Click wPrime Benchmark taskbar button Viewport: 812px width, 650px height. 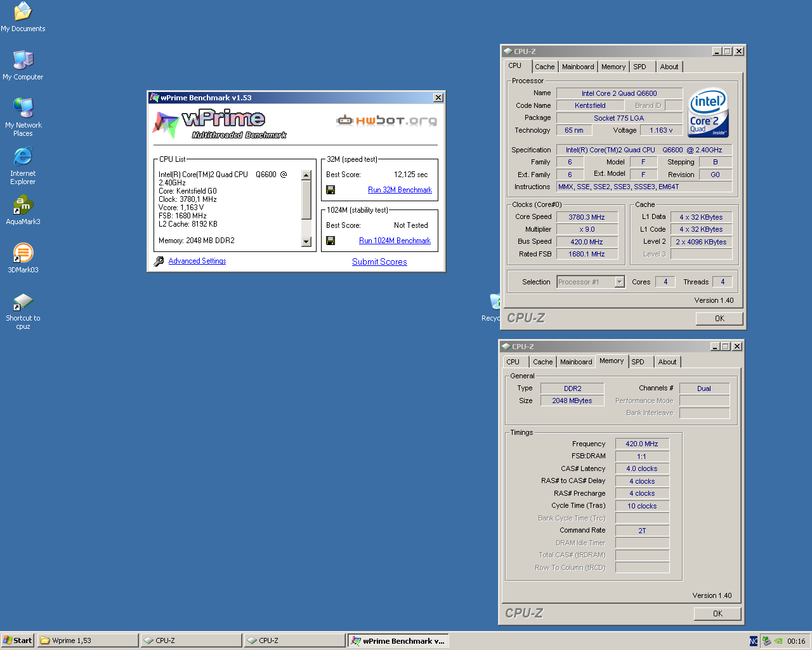[398, 640]
